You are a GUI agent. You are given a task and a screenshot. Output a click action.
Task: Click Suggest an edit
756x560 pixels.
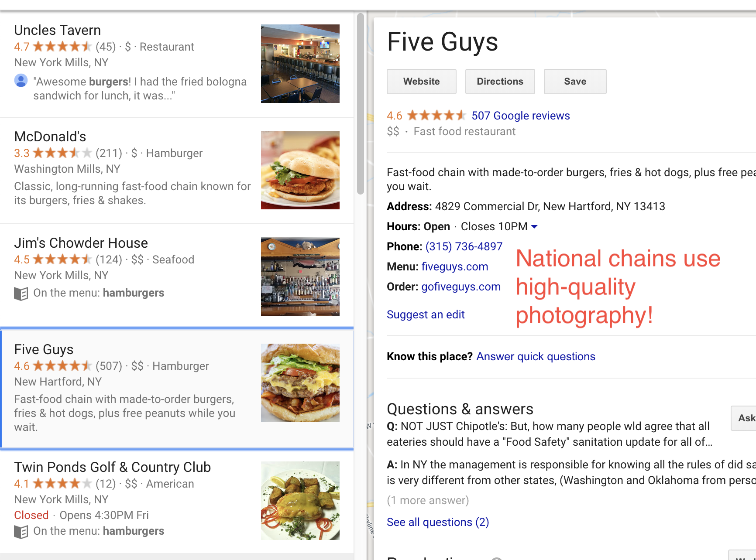pos(426,314)
